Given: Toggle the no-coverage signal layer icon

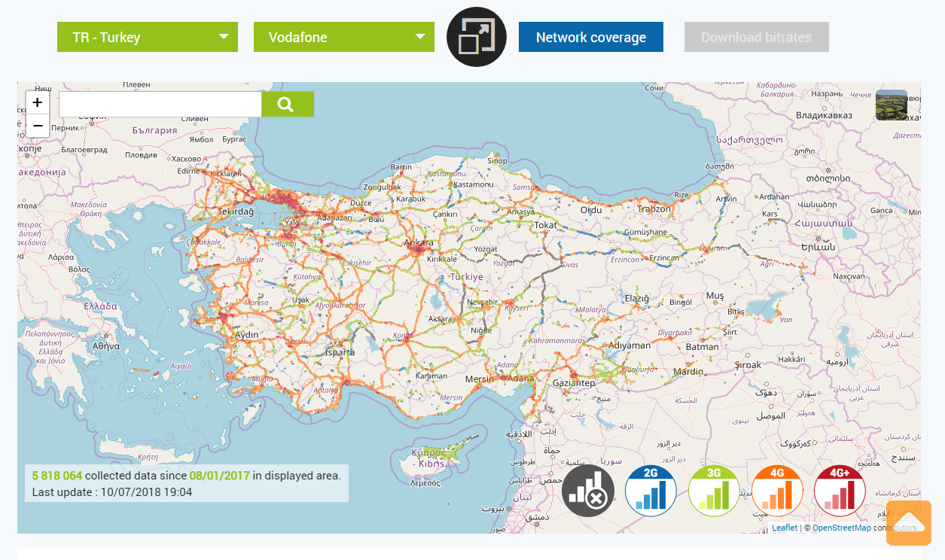Looking at the screenshot, I should tap(588, 491).
